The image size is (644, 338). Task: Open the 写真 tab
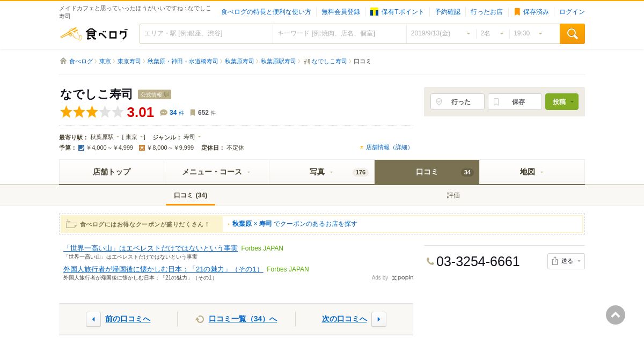321,172
